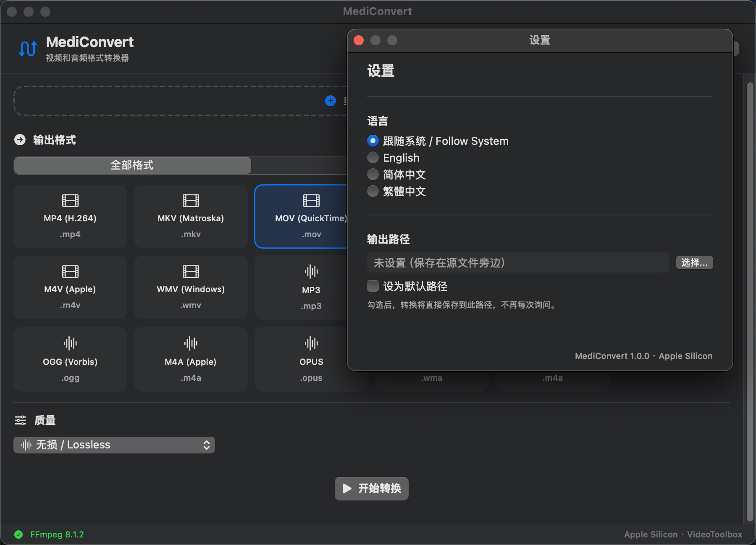The width and height of the screenshot is (756, 545).
Task: Enable the 设为默认路径 checkbox
Action: 373,286
